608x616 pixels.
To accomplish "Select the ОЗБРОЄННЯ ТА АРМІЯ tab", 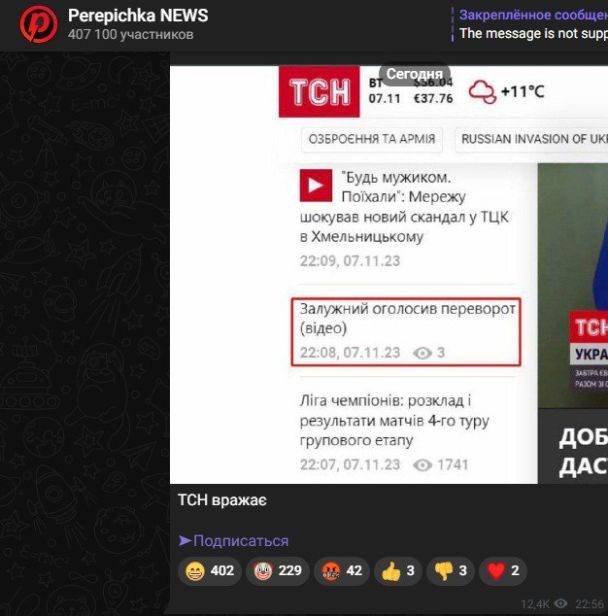I will [371, 139].
